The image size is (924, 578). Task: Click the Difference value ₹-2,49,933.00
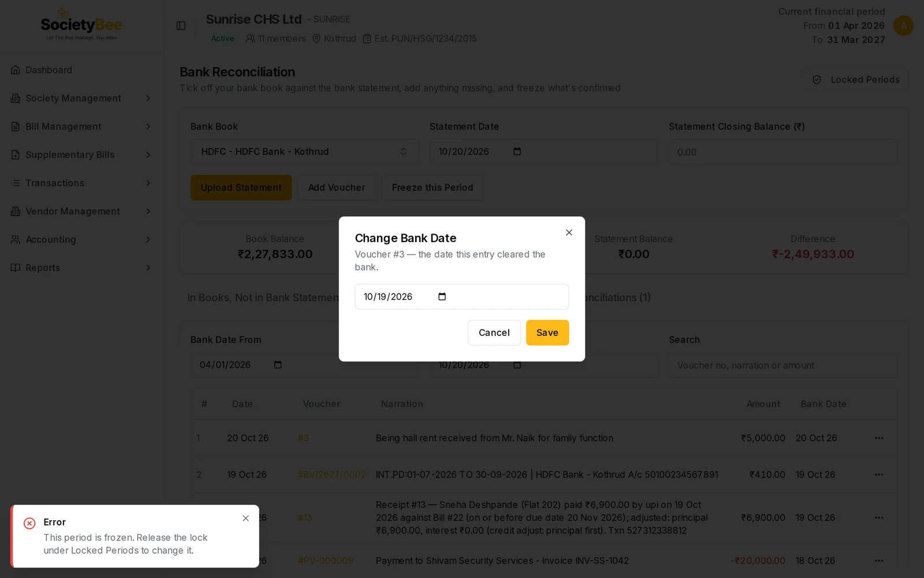[813, 254]
